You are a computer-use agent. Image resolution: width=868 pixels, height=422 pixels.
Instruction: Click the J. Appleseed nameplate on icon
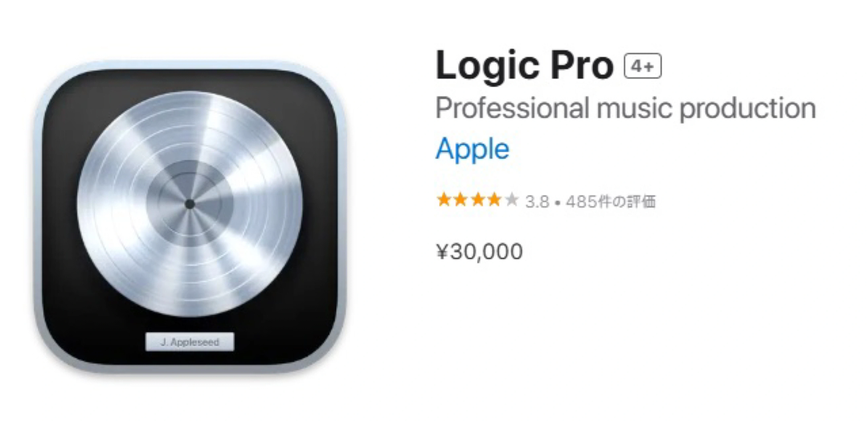tap(190, 342)
